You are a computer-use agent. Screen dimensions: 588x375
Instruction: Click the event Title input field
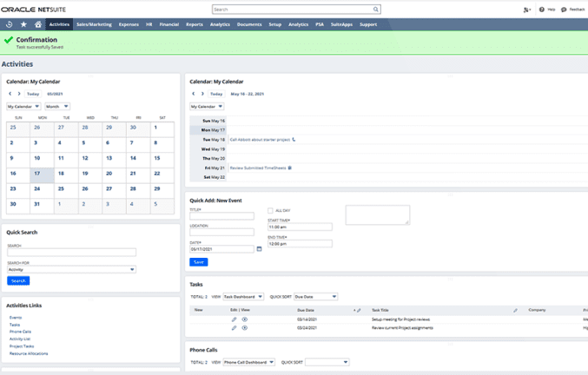(221, 216)
